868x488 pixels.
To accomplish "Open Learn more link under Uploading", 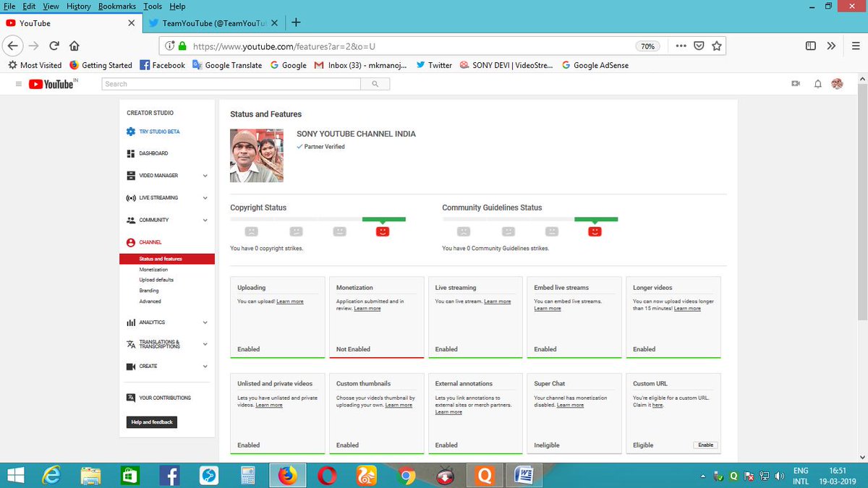I will point(290,301).
